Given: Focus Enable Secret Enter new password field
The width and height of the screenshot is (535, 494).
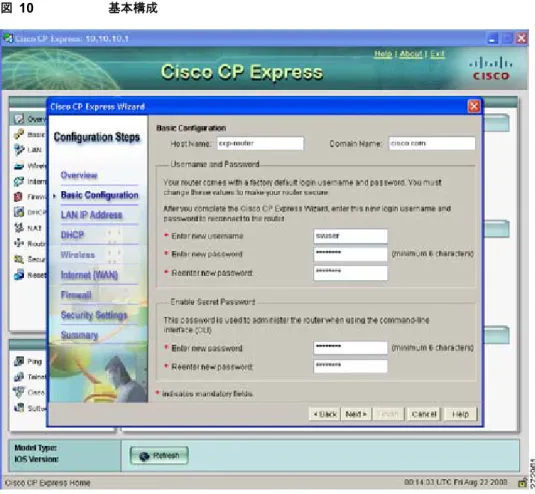Looking at the screenshot, I should coord(350,348).
